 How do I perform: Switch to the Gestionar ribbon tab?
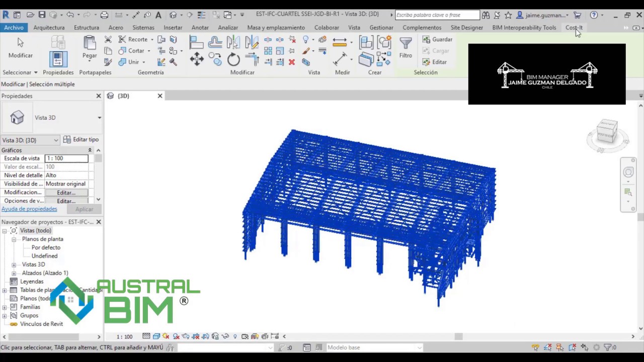381,28
